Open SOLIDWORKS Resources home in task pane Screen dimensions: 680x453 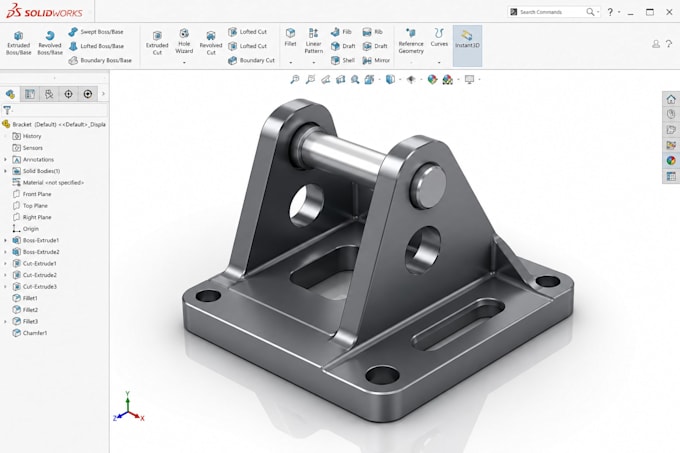[671, 99]
